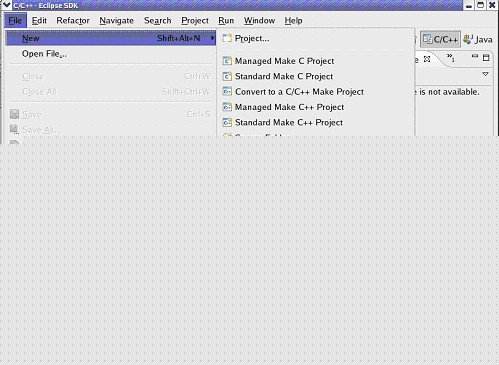Image resolution: width=499 pixels, height=365 pixels.
Task: Click the Standard Make C++ Project icon
Action: tap(227, 122)
